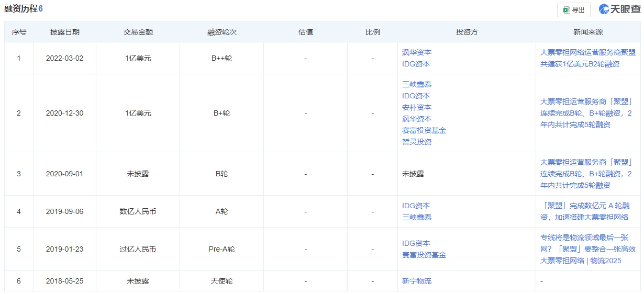644x294 pixels.
Task: Select date cell 2019-01-23
Action: pos(65,249)
